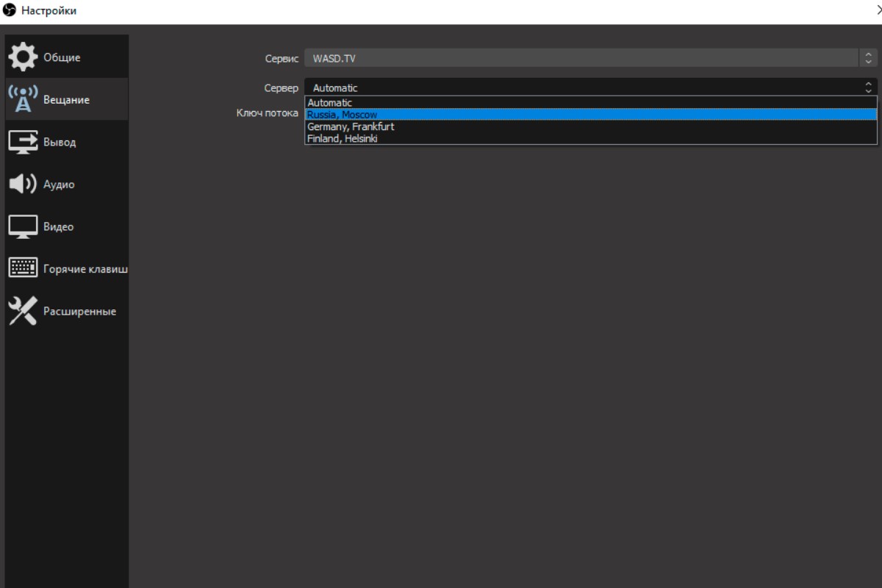The image size is (882, 588).
Task: Collapse the Сервер list using its arrow
Action: point(868,87)
